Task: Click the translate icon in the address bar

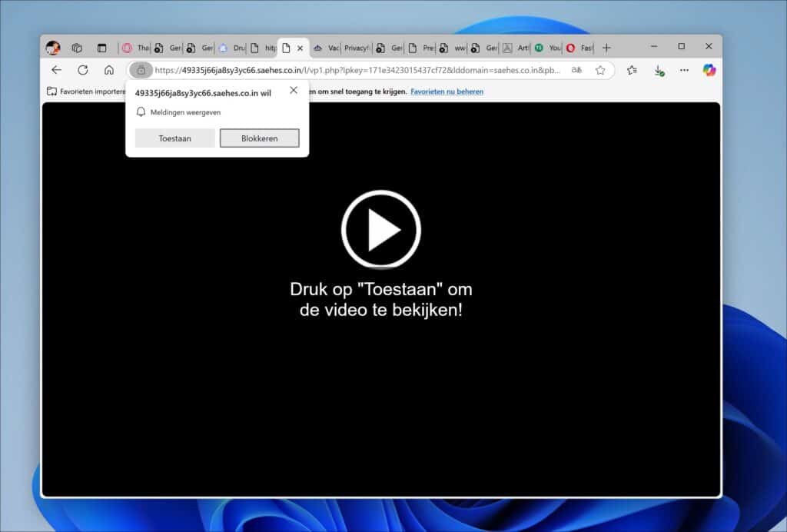Action: 576,70
